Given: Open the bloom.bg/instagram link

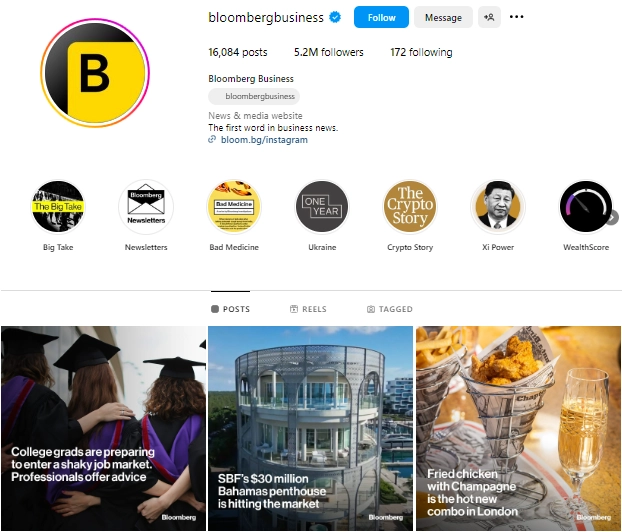Looking at the screenshot, I should coord(264,140).
